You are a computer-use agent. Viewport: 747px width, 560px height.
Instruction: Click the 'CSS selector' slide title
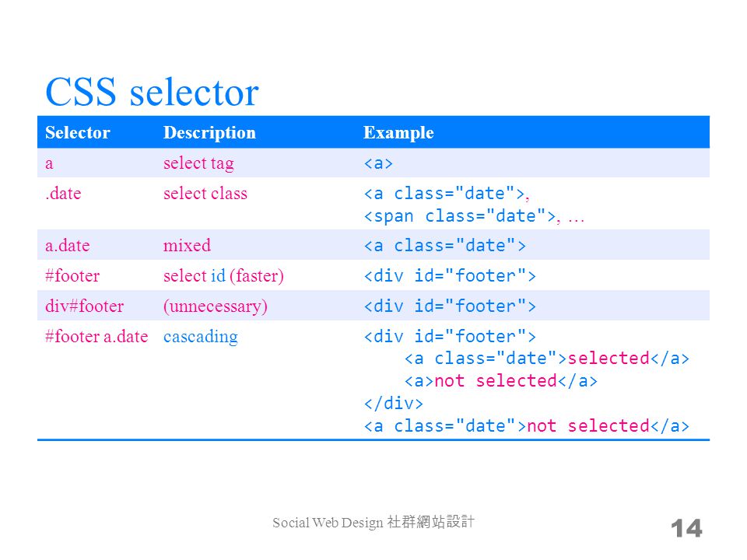tap(152, 92)
